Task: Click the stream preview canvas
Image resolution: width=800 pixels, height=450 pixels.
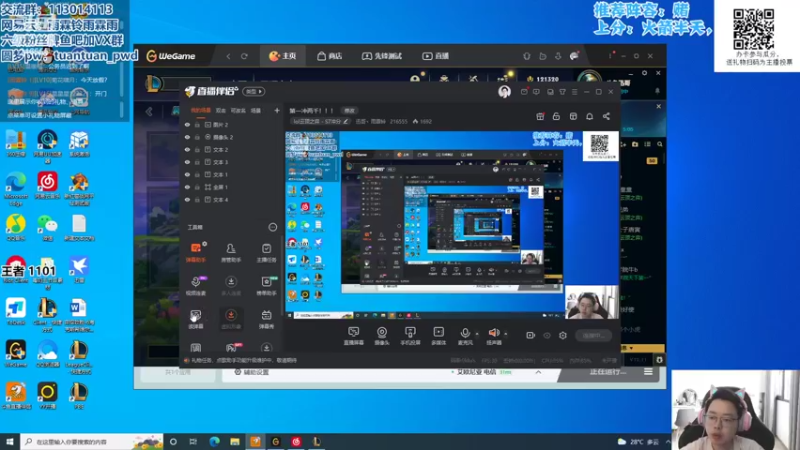Action: click(x=452, y=226)
